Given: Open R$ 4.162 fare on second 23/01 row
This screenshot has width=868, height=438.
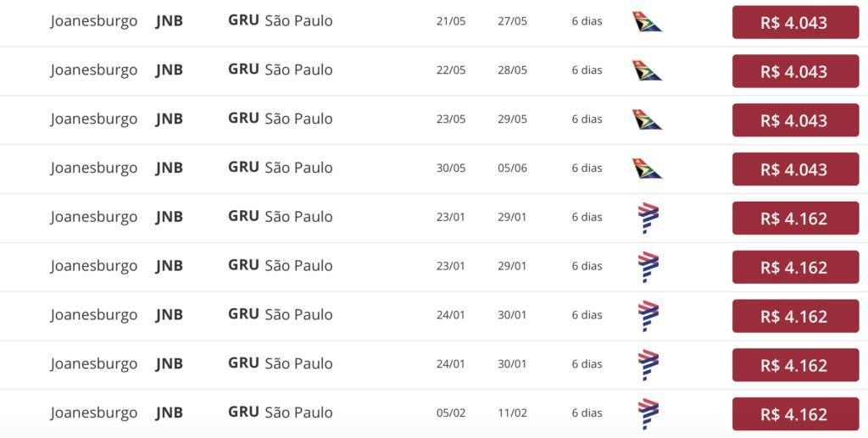Looking at the screenshot, I should click(795, 267).
